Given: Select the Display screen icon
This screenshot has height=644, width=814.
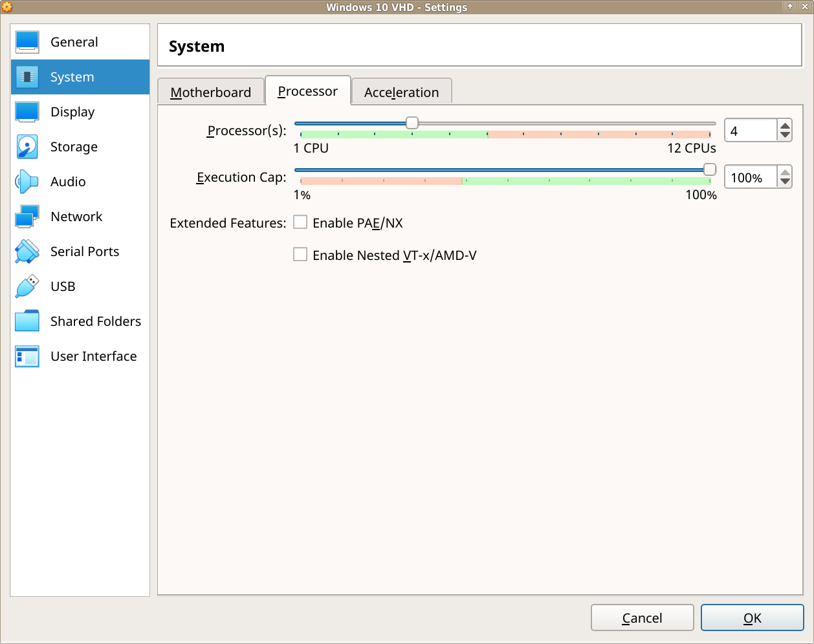Looking at the screenshot, I should (27, 112).
